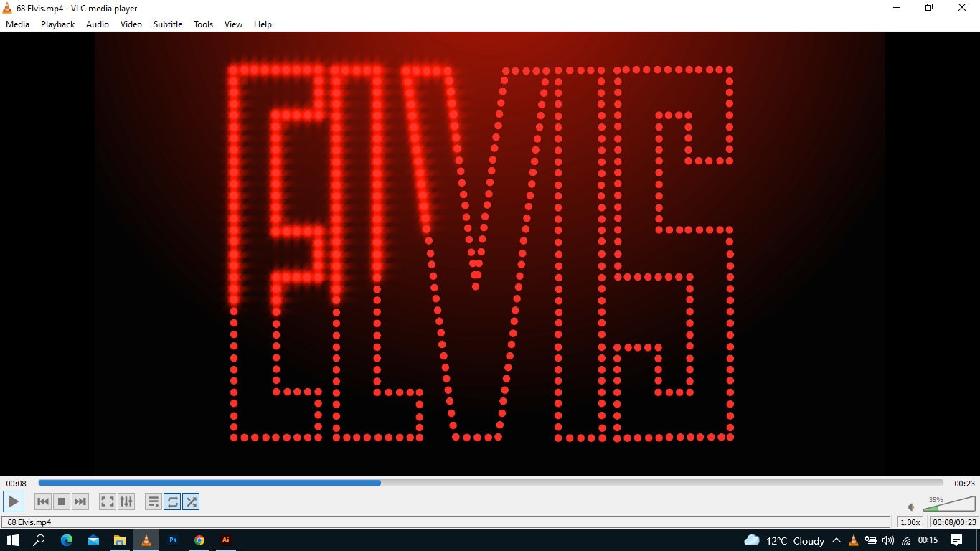This screenshot has width=980, height=551.
Task: Jump to previous media track
Action: [43, 501]
